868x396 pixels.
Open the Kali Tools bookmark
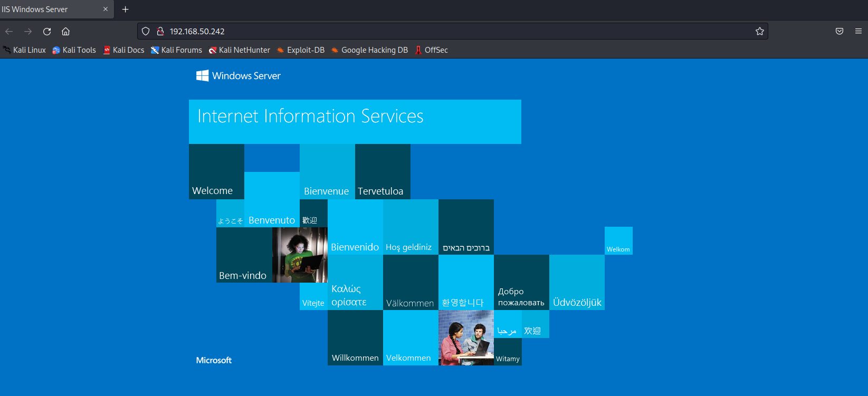point(74,50)
